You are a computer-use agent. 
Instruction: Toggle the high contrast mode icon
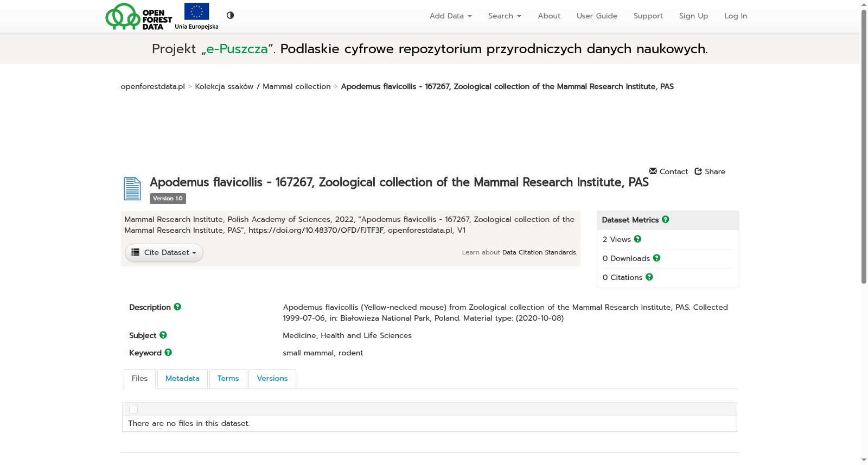230,15
